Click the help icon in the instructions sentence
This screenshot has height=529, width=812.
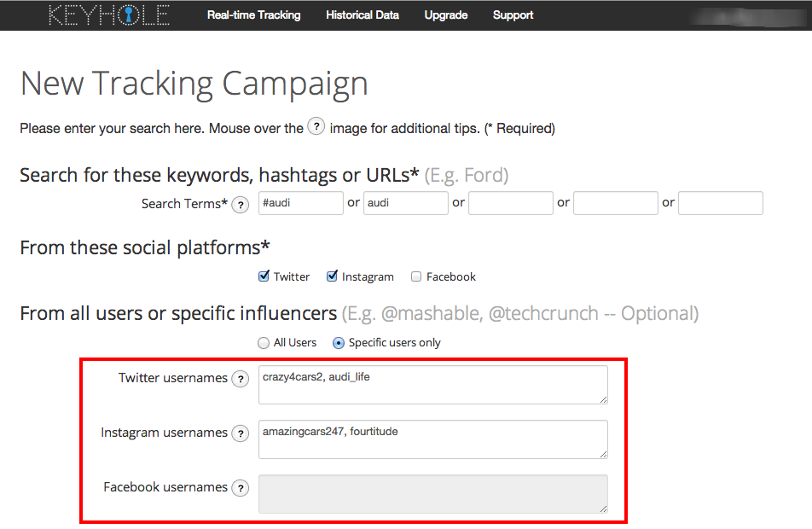316,126
